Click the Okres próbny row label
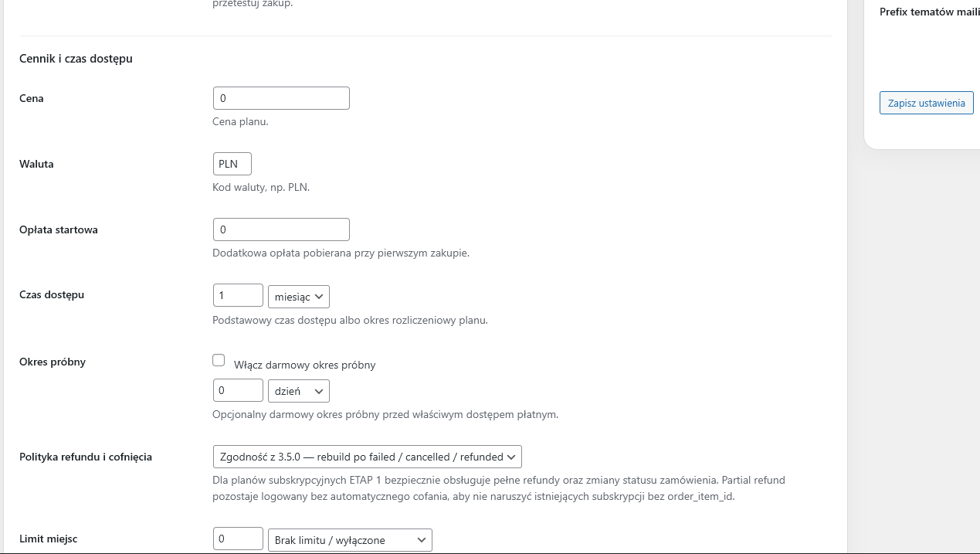 tap(53, 362)
